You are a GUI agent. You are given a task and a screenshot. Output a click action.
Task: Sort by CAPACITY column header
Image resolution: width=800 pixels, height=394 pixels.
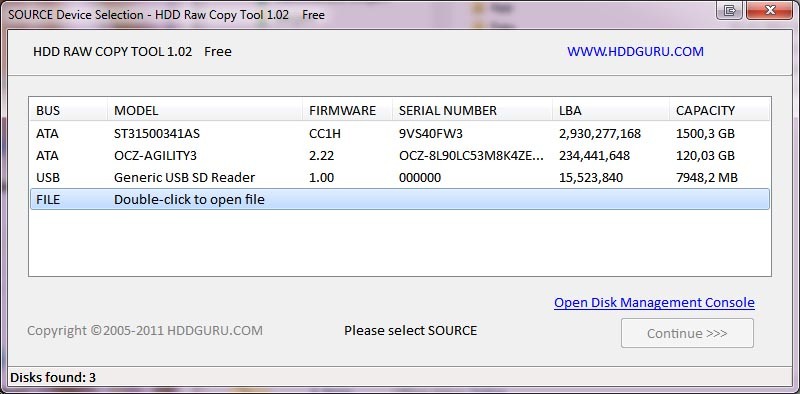pyautogui.click(x=719, y=110)
